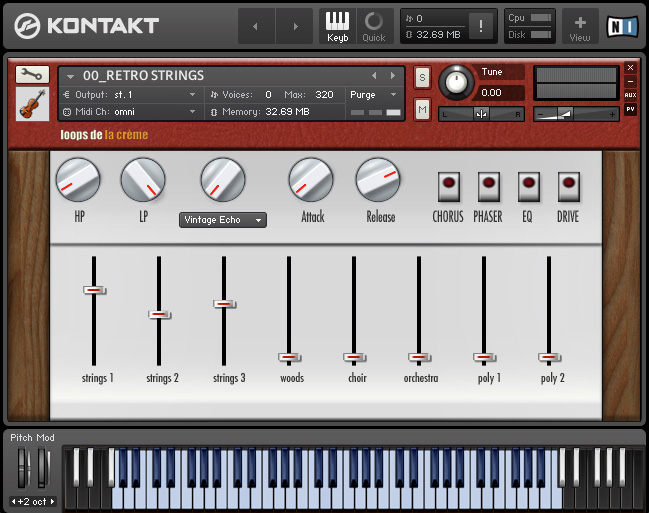Click the violin instrument icon

[x=32, y=104]
